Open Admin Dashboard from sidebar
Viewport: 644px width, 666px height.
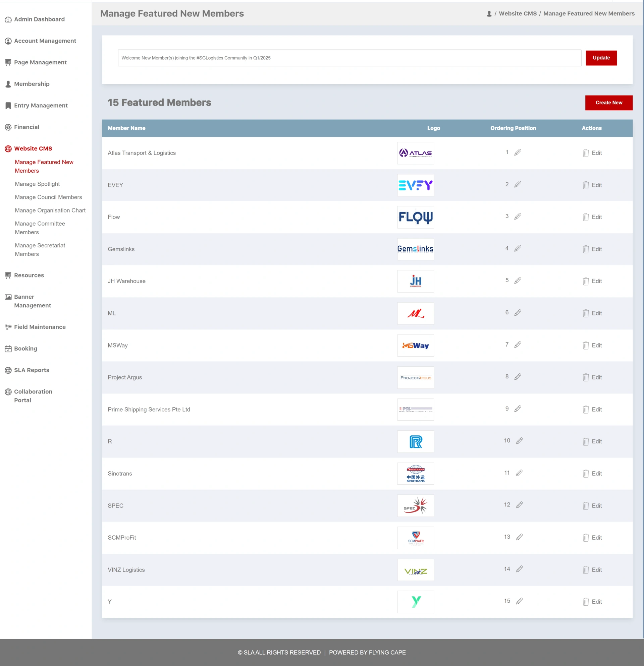[x=39, y=19]
